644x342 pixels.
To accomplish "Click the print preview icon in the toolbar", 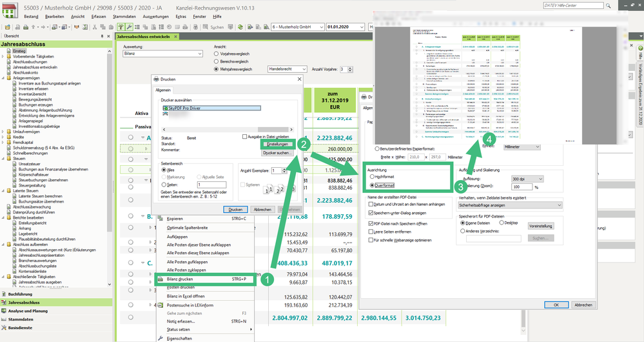I will (x=17, y=26).
